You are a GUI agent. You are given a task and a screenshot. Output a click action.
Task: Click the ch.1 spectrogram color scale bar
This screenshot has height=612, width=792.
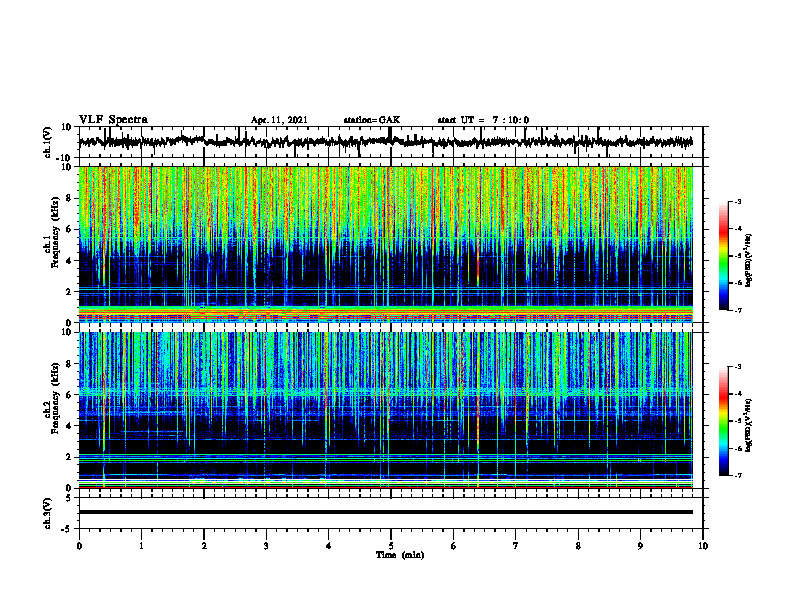(723, 256)
